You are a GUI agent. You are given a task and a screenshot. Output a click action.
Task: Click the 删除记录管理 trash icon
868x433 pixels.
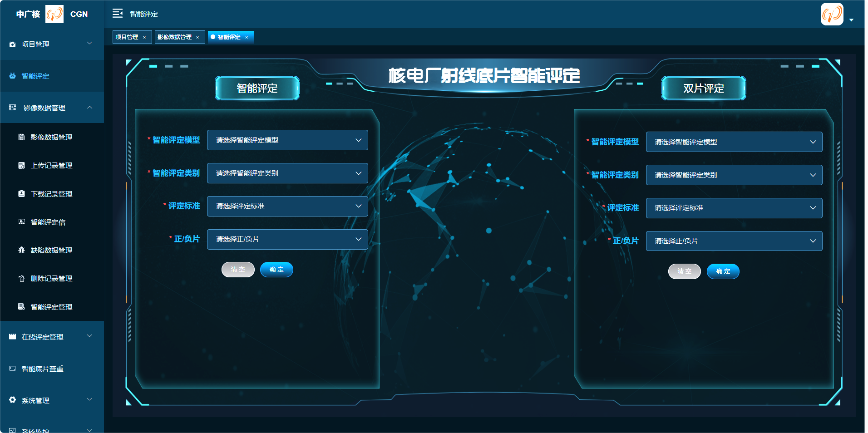click(x=21, y=279)
